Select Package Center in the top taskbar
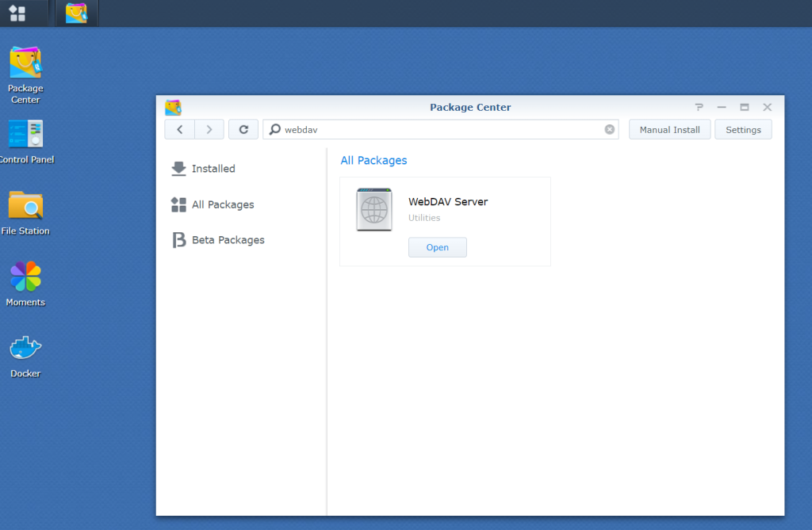This screenshot has height=530, width=812. click(x=76, y=13)
